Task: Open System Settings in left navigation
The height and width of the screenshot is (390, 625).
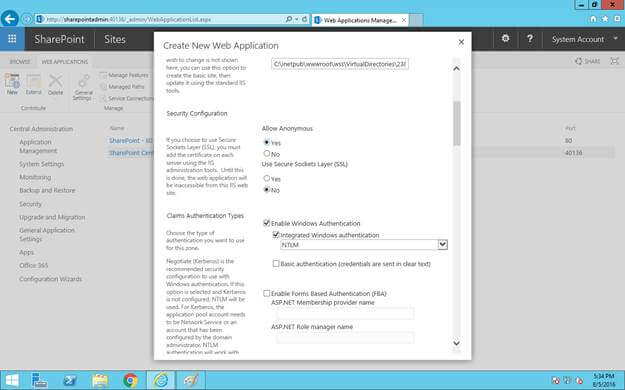Action: tap(41, 164)
